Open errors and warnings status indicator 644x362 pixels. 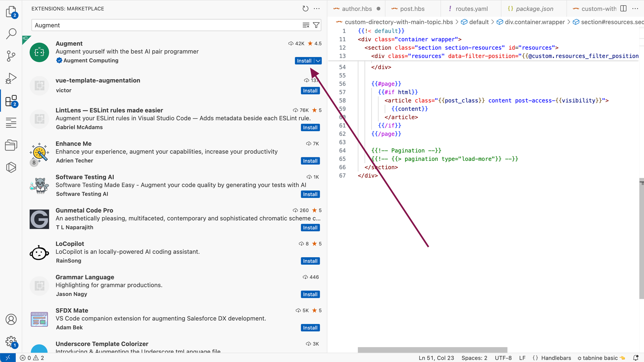[32, 358]
